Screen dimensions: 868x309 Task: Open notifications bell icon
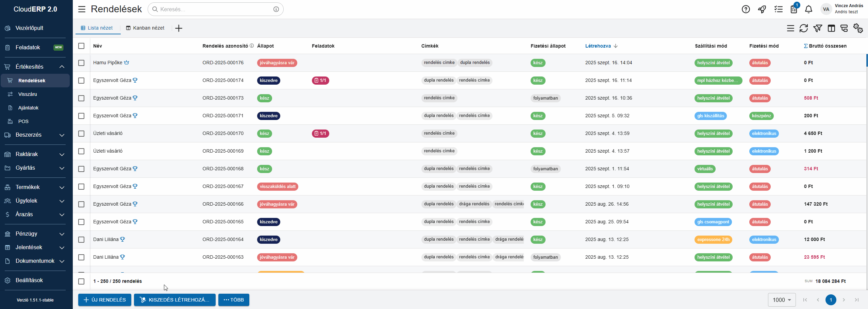[808, 10]
